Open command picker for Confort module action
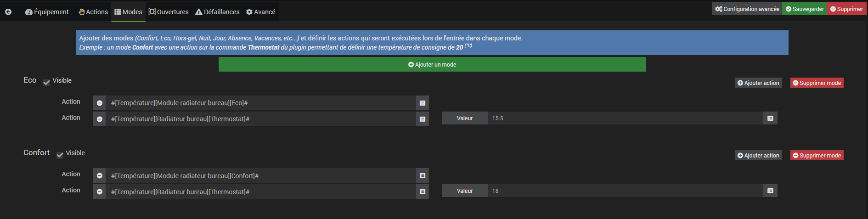This screenshot has height=219, width=868. point(423,175)
